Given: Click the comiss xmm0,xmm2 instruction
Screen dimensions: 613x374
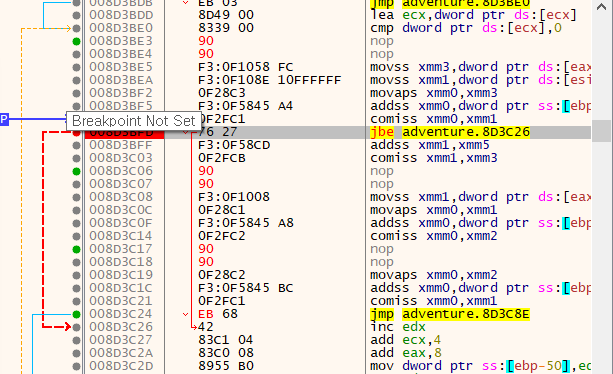Looking at the screenshot, I should 434,236.
